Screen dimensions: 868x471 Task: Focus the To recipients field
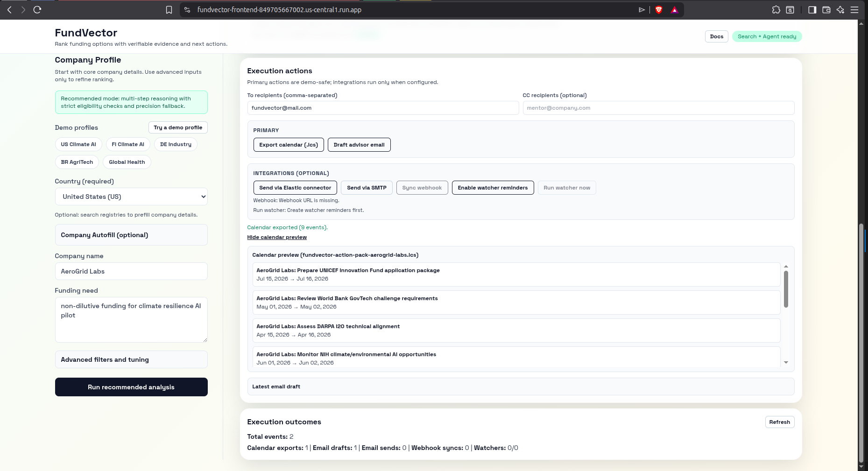coord(383,108)
